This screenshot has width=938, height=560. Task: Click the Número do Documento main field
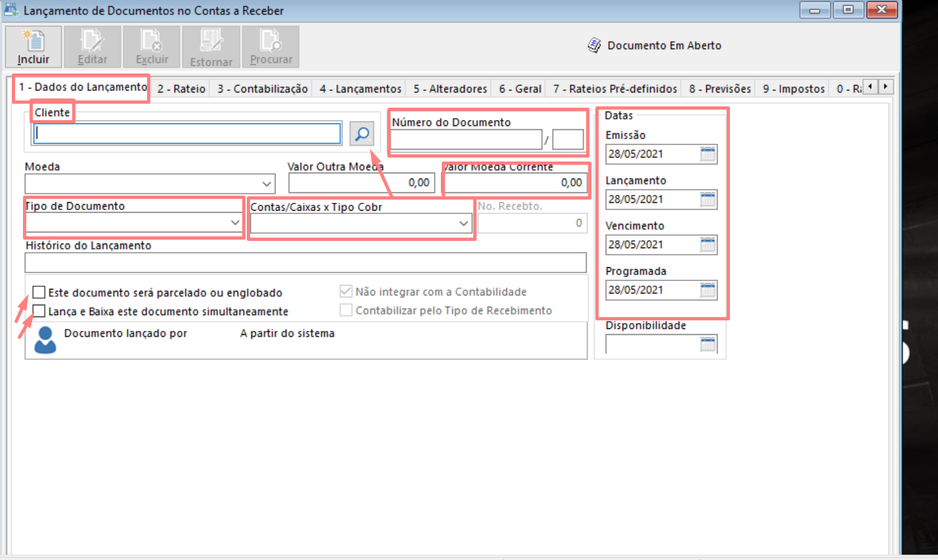click(467, 140)
